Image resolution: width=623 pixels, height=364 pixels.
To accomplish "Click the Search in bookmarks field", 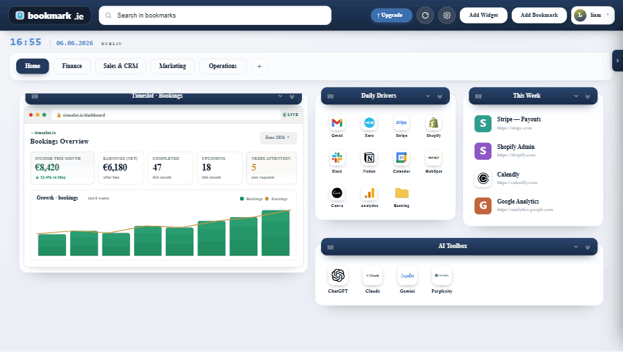I will (x=215, y=16).
